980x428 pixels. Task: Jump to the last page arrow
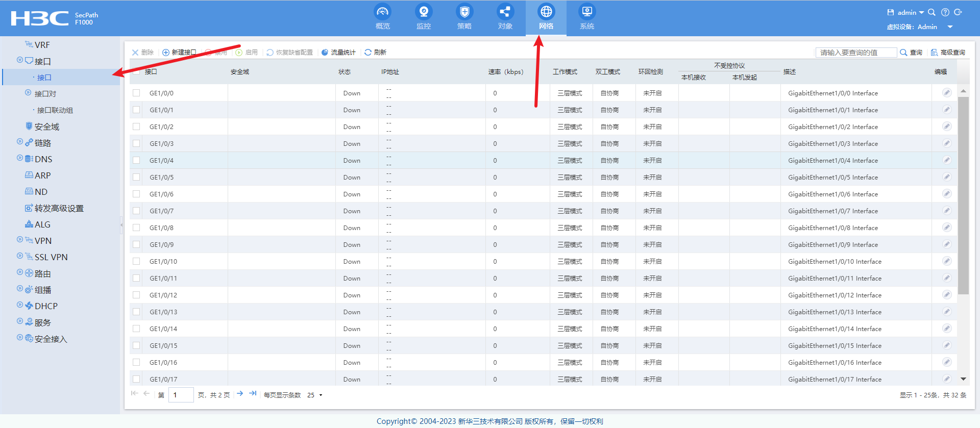[x=253, y=393]
